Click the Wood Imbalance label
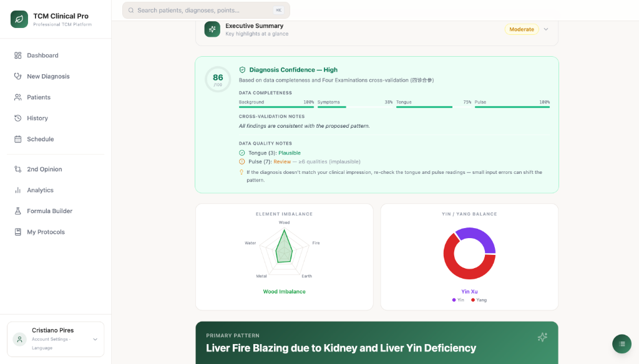The image size is (639, 364). (x=284, y=292)
